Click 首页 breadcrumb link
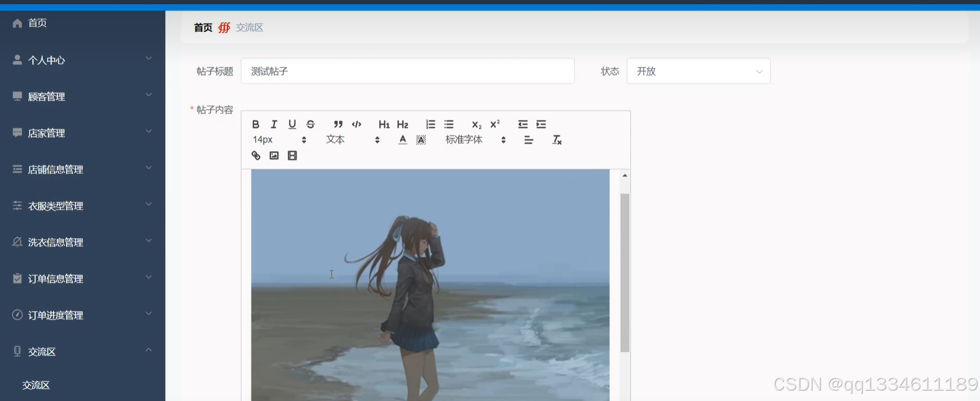Screen dimensions: 980x401 coord(203,28)
